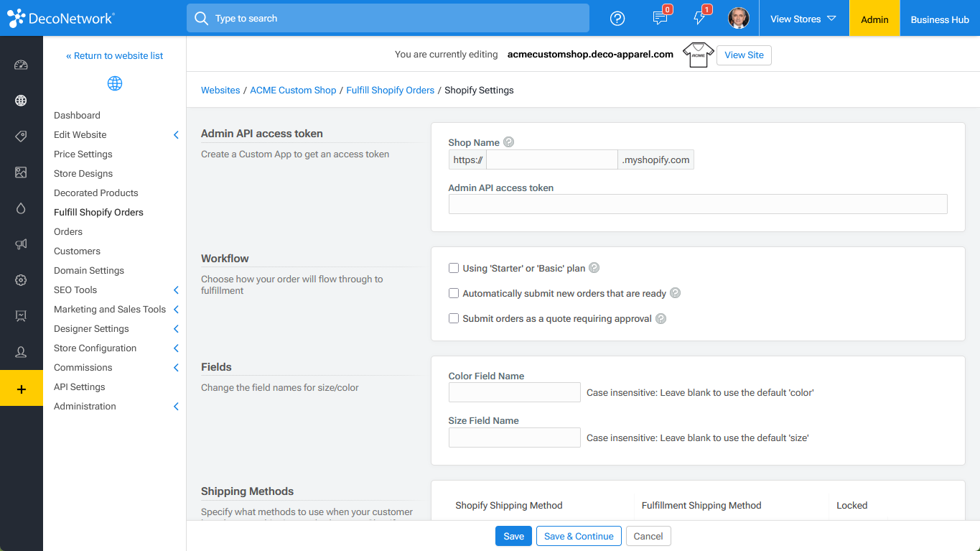This screenshot has width=980, height=551.
Task: Click the DecoNetwork logo
Action: tap(61, 19)
